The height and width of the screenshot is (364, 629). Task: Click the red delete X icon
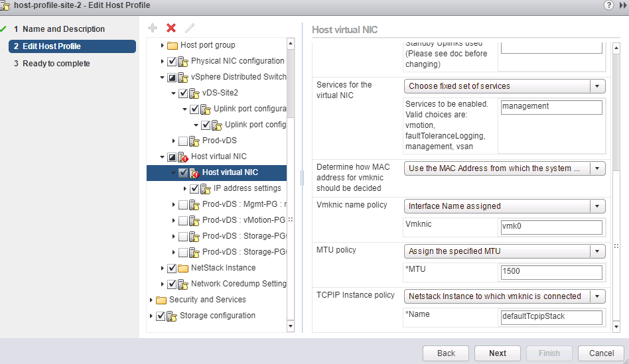[x=171, y=28]
